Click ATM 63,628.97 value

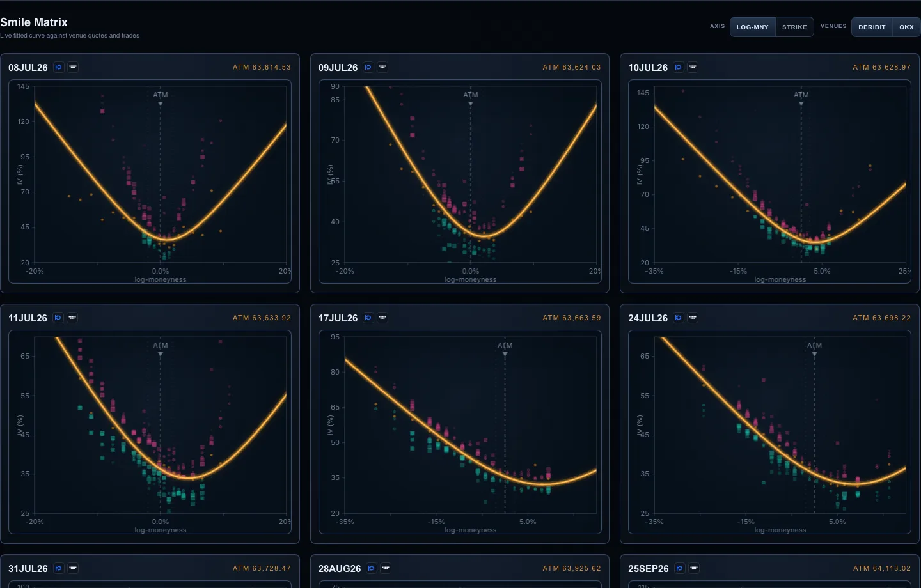click(881, 67)
